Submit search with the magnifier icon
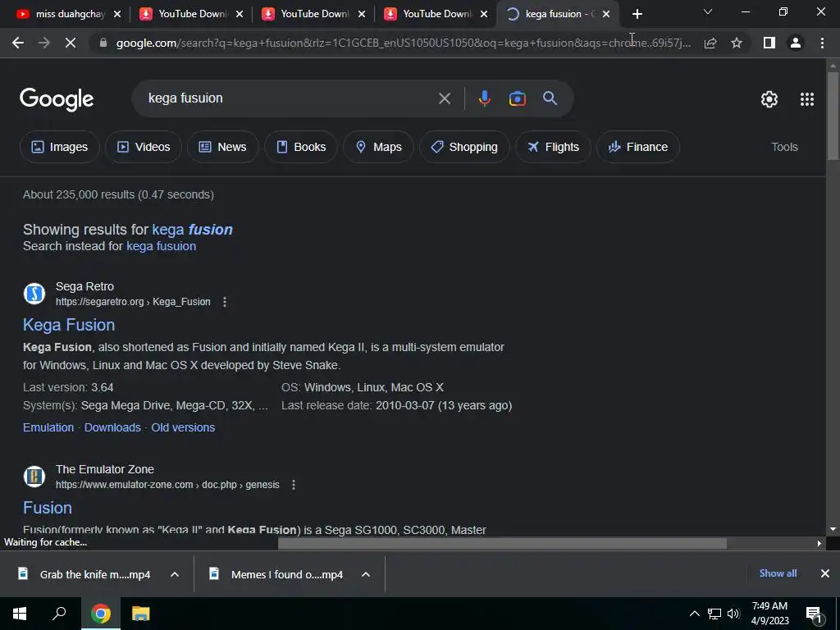 550,98
